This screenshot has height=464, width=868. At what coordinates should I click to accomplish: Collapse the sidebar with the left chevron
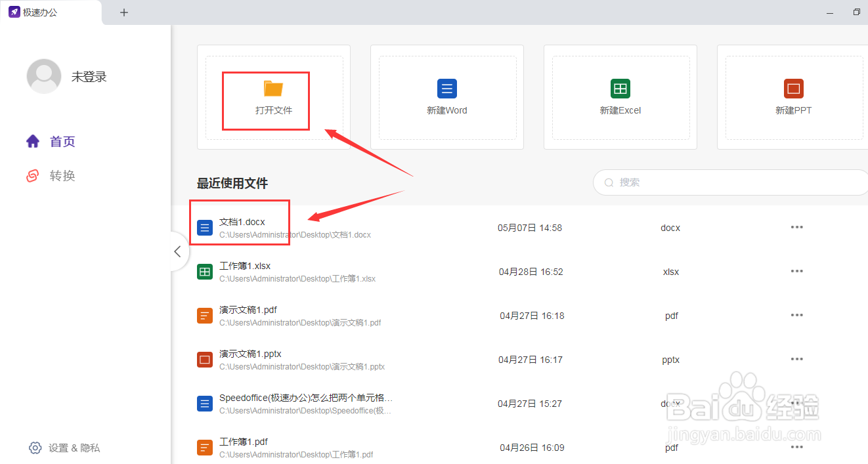[x=177, y=251]
